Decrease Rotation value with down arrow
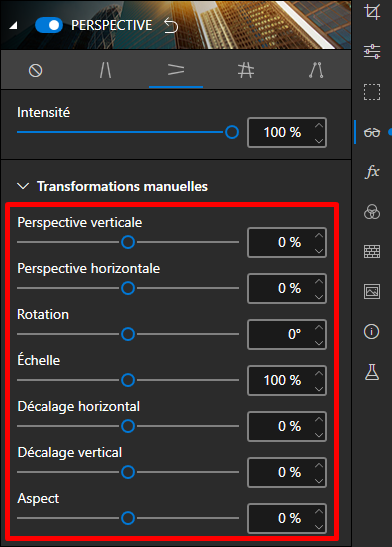 (319, 343)
